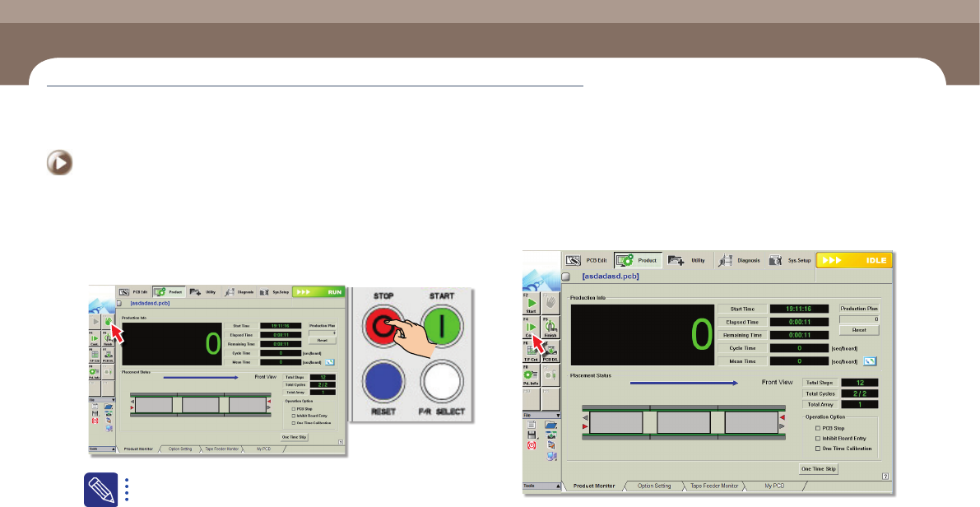The image size is (980, 507).
Task: Expand the Tools panel in RUN window
Action: pos(113,449)
